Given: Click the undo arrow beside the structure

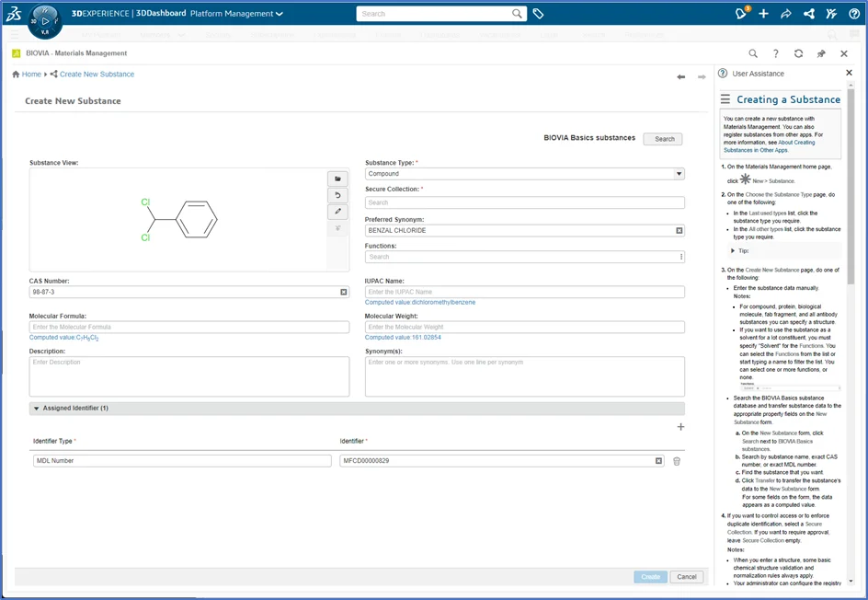Looking at the screenshot, I should click(x=337, y=195).
